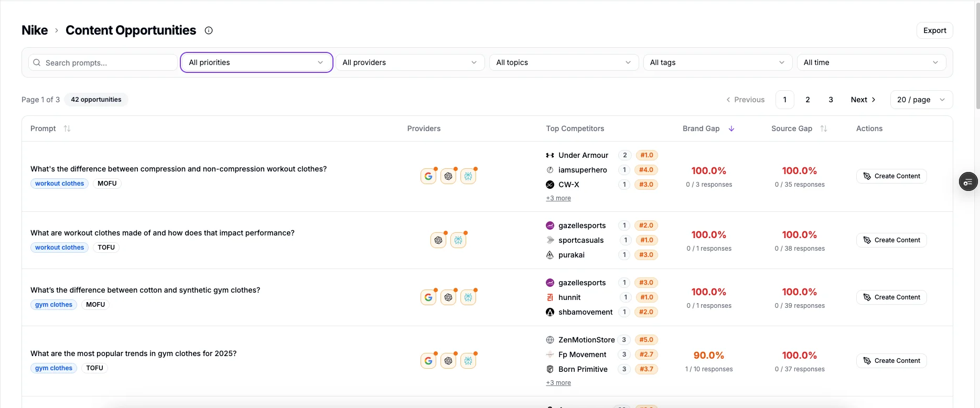Click the info icon beside Content Opportunities
Viewport: 980px width, 408px height.
209,30
